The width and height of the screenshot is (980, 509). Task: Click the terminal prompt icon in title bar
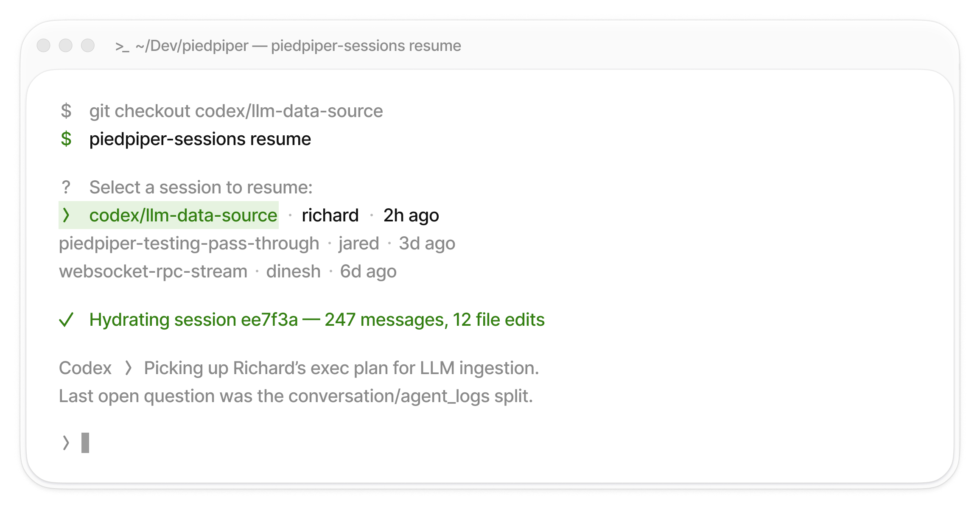point(122,46)
